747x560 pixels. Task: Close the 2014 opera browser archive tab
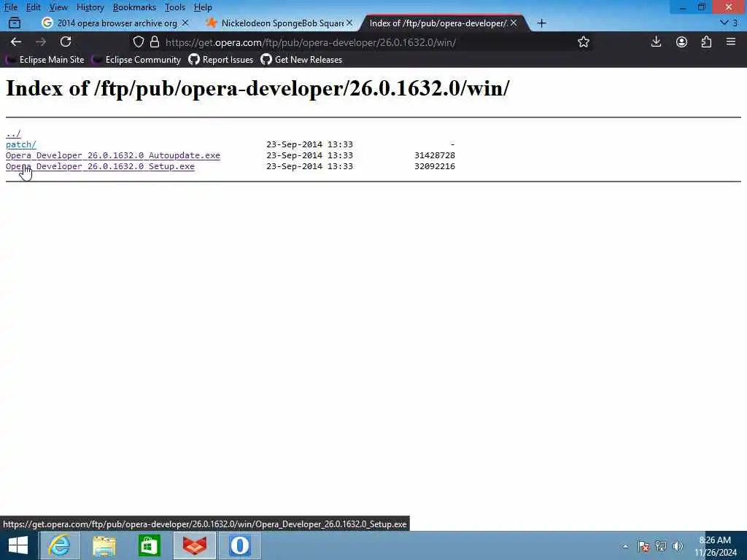[185, 23]
